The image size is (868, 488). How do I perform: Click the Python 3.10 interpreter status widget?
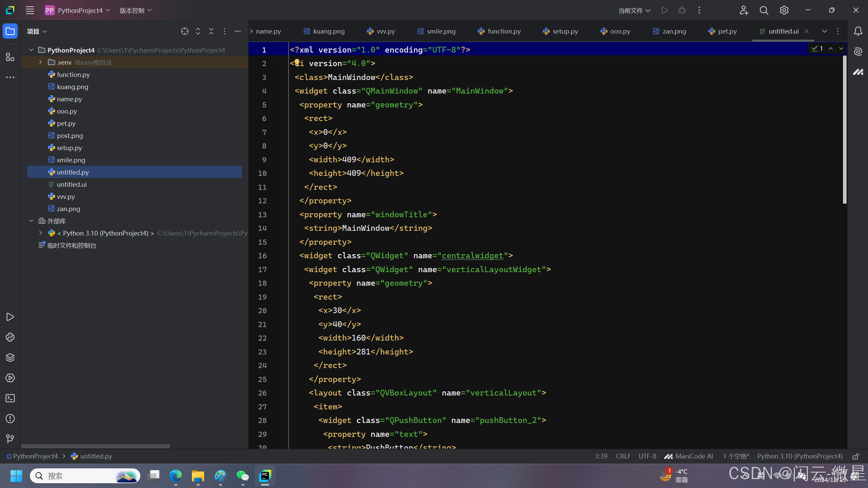click(800, 456)
